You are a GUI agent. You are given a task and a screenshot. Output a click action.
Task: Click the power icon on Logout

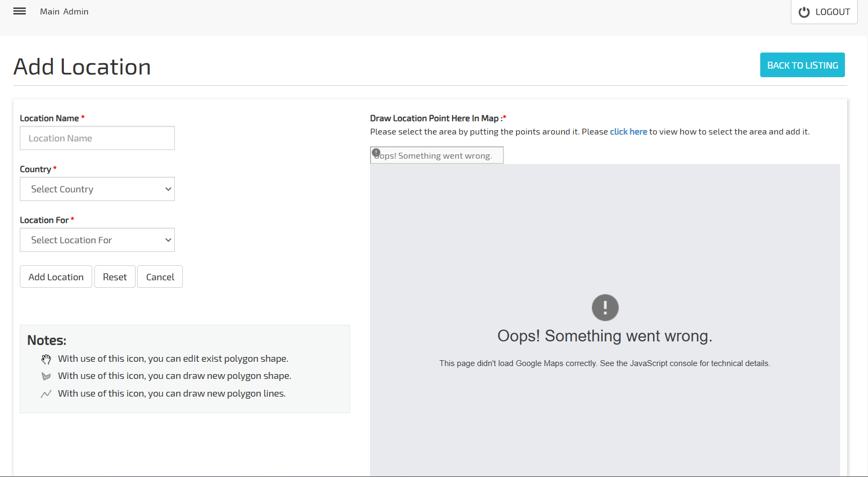[804, 12]
